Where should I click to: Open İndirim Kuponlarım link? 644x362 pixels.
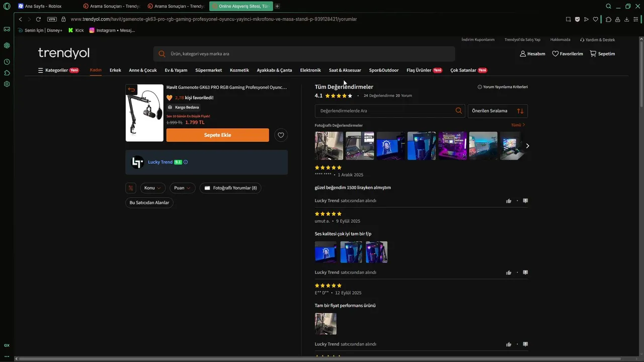(478, 40)
